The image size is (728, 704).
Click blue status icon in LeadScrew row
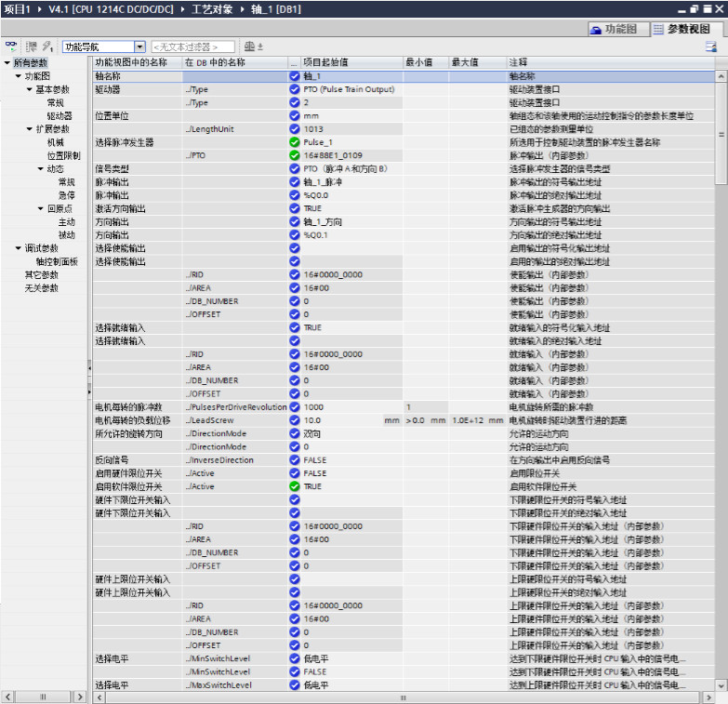[295, 420]
